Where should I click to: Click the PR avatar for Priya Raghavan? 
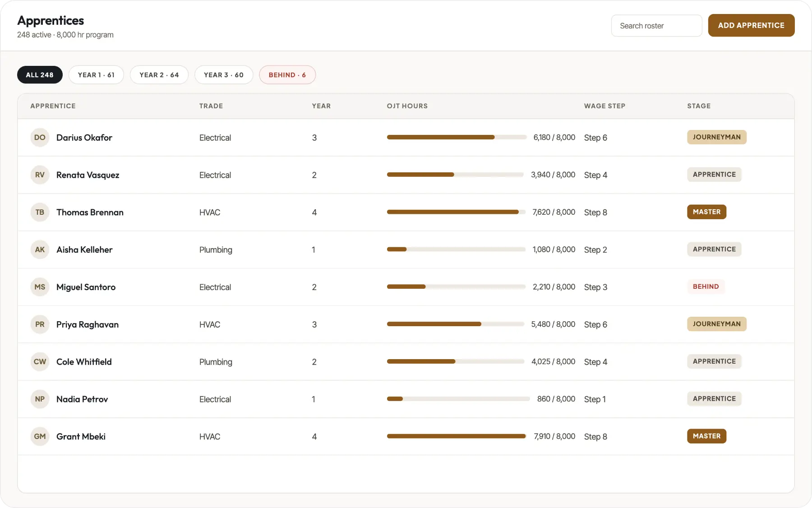(40, 324)
